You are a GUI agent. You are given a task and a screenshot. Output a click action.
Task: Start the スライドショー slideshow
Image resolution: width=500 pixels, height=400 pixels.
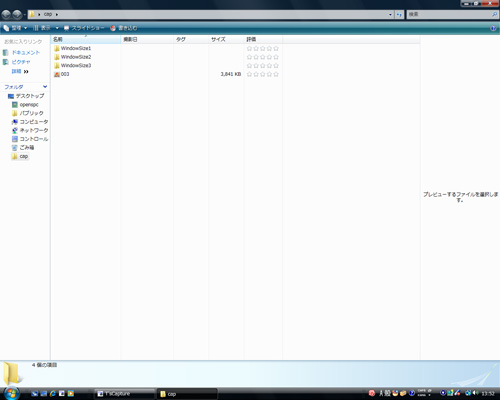[84, 28]
